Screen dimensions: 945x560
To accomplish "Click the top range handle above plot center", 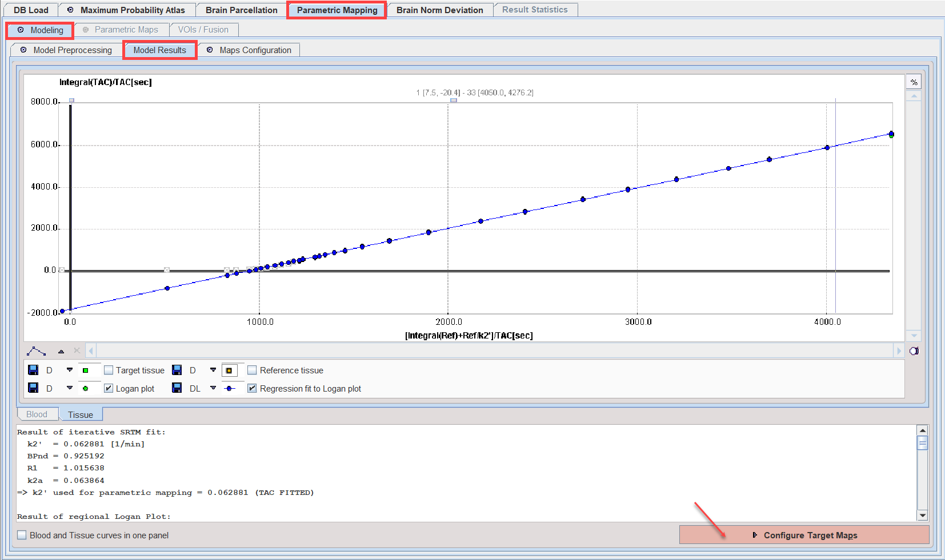I will 453,100.
